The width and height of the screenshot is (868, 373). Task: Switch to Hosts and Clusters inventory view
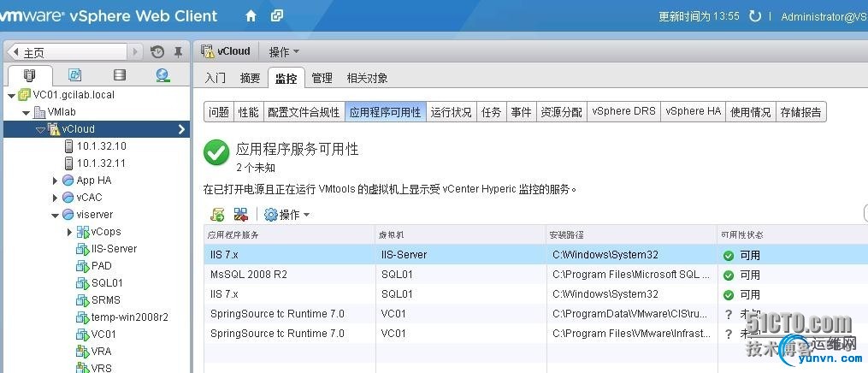[x=30, y=75]
